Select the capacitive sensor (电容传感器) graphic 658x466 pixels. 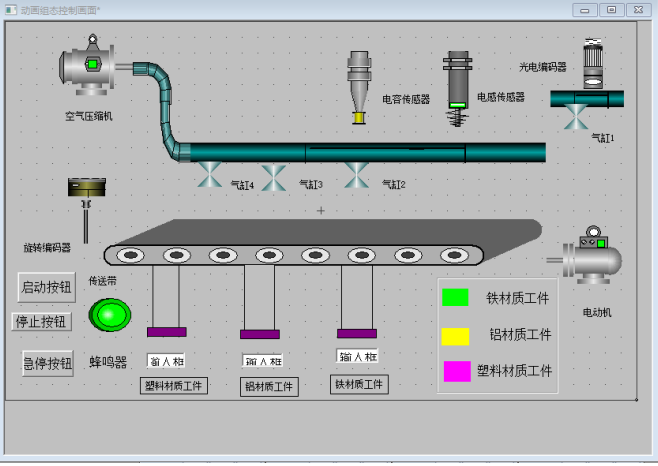tap(359, 86)
